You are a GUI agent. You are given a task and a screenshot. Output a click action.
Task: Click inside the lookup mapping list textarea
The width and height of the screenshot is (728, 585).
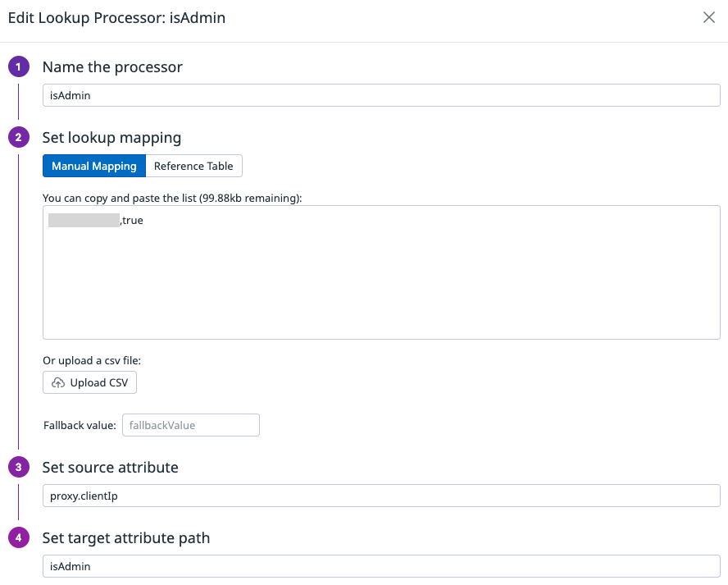381,279
